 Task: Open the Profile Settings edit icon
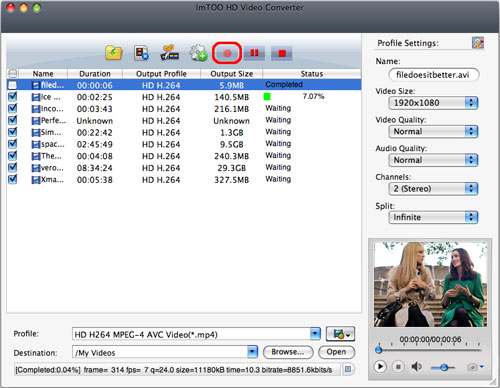point(478,43)
